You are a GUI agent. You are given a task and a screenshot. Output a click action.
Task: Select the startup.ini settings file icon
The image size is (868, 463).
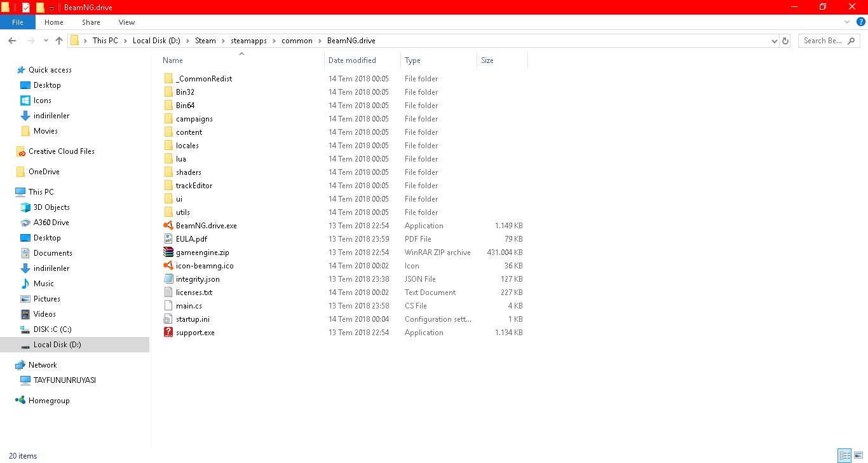168,319
